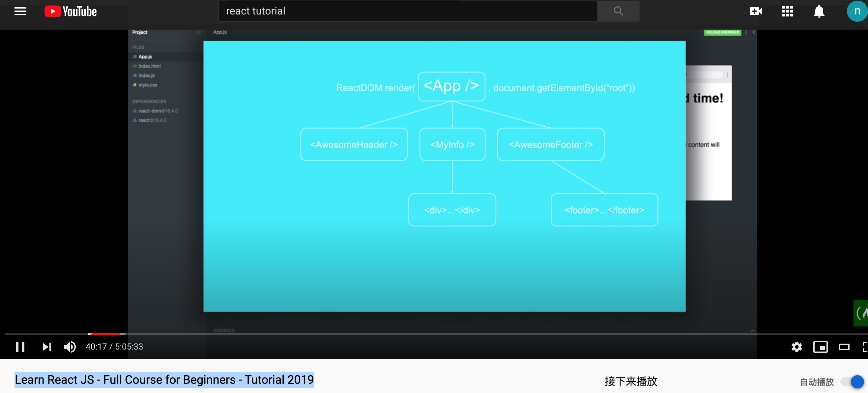The width and height of the screenshot is (868, 393).
Task: Skip to the next video
Action: (46, 347)
